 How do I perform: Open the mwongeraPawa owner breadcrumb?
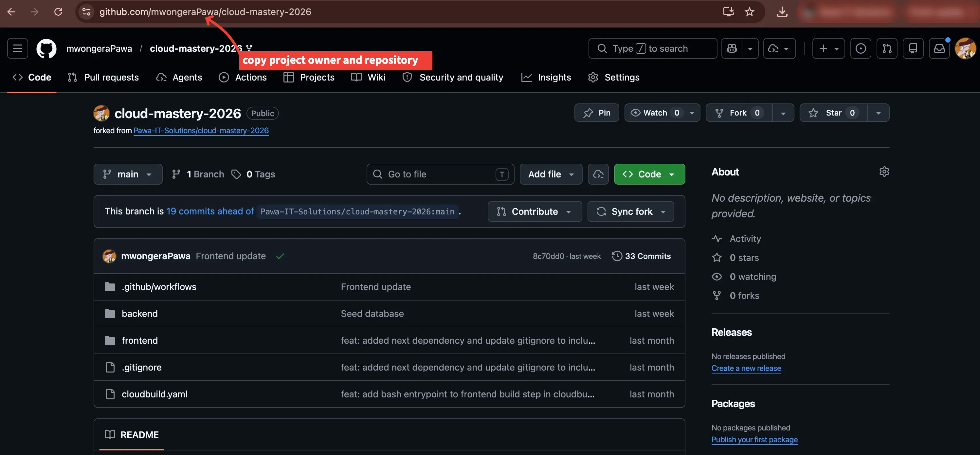[99, 48]
